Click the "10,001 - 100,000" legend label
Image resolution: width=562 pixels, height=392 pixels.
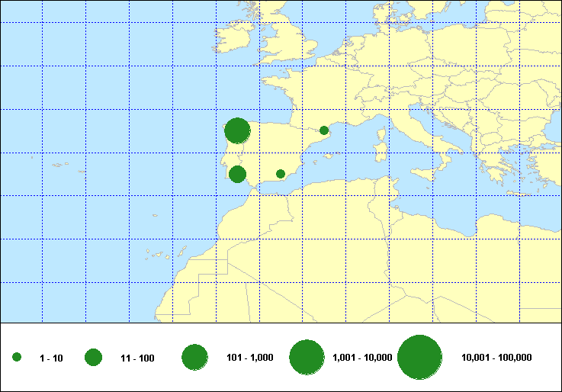[x=496, y=358]
